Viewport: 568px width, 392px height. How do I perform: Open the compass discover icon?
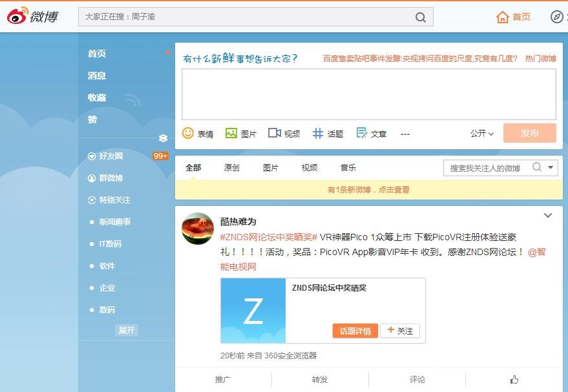pos(557,17)
